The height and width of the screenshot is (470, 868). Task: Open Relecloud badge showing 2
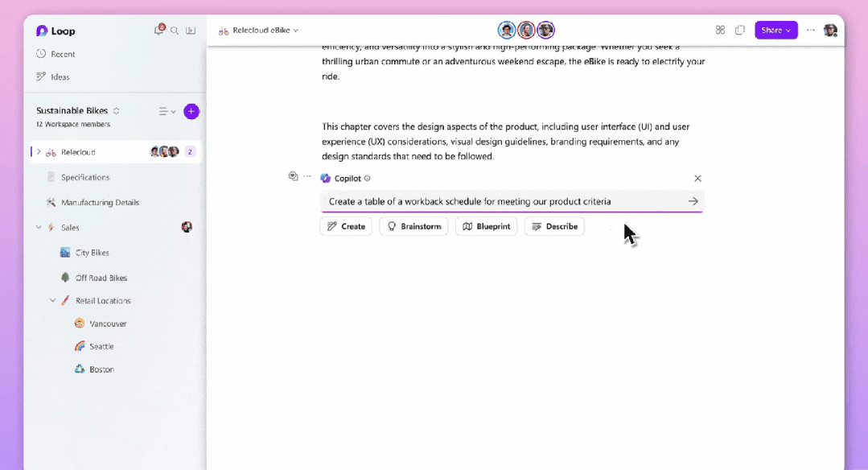pyautogui.click(x=190, y=151)
